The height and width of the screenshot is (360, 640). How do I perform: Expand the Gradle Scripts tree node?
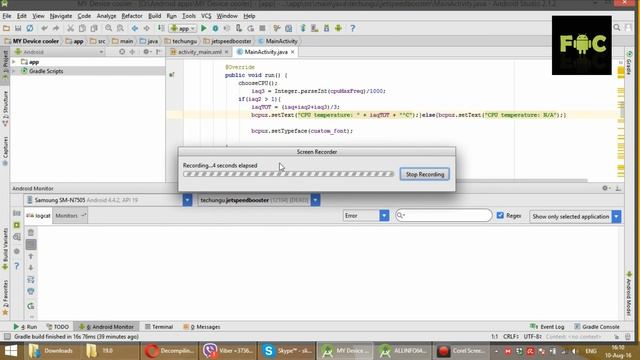coord(14,71)
